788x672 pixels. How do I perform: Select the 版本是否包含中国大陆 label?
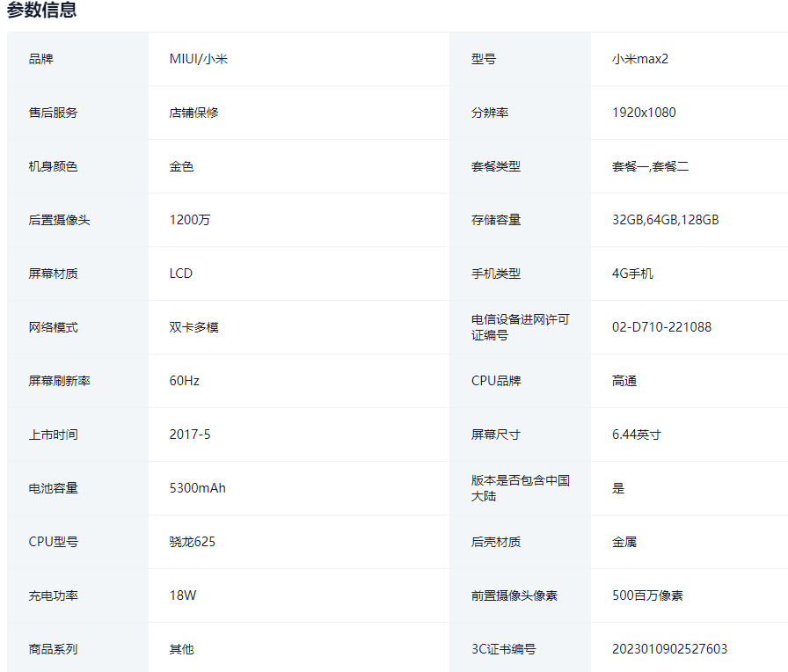click(x=520, y=488)
